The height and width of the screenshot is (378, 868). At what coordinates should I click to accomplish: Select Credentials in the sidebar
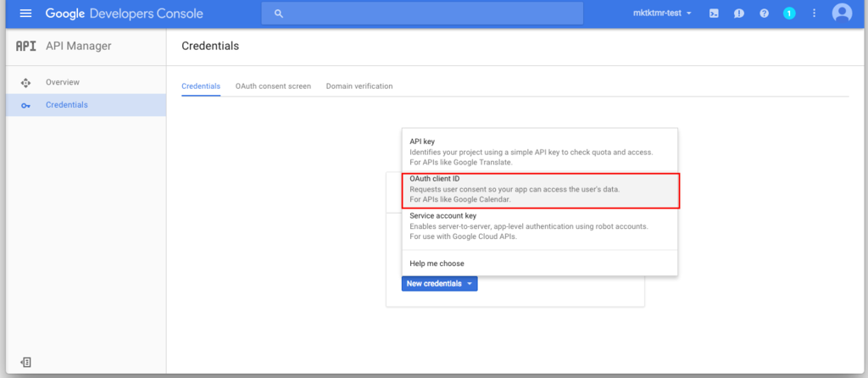click(86, 104)
